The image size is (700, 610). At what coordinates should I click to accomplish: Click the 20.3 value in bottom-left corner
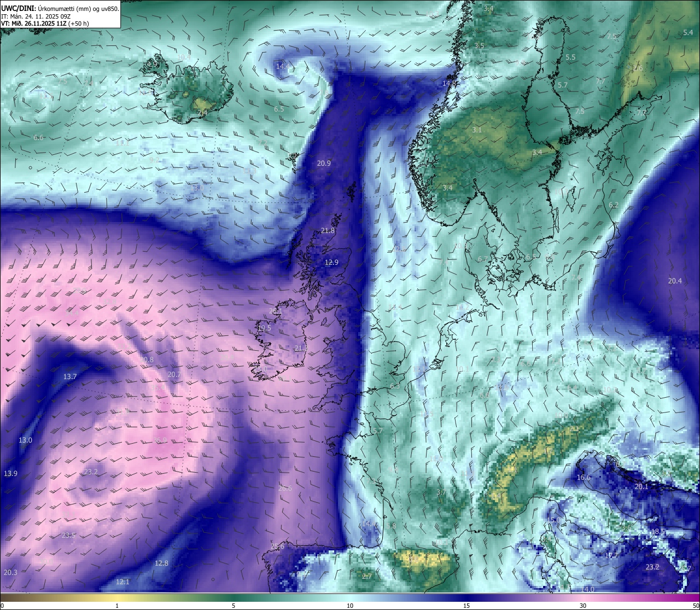[x=10, y=573]
